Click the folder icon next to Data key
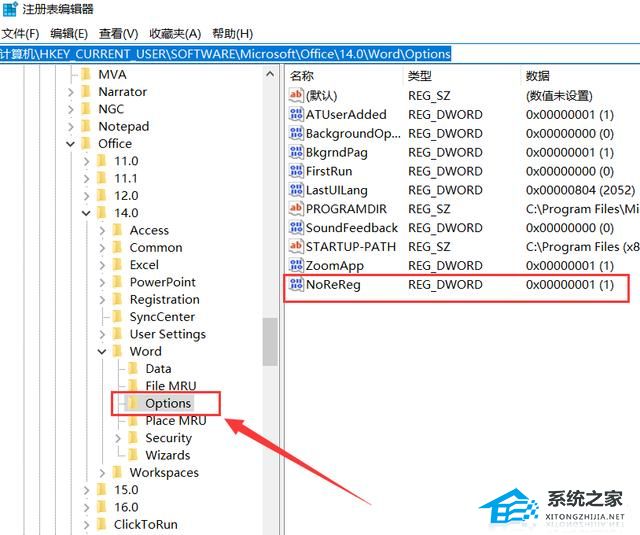 click(133, 369)
